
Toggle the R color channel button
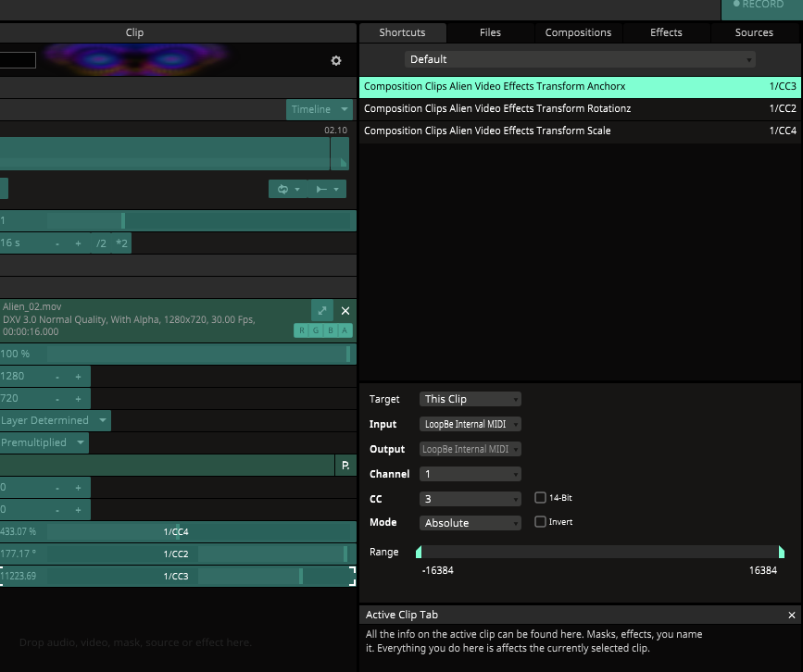(x=301, y=331)
